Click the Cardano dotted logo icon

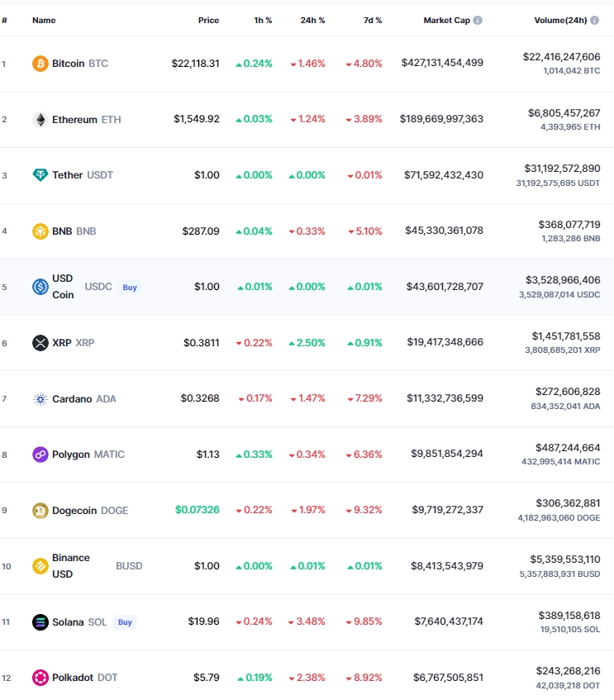point(40,399)
